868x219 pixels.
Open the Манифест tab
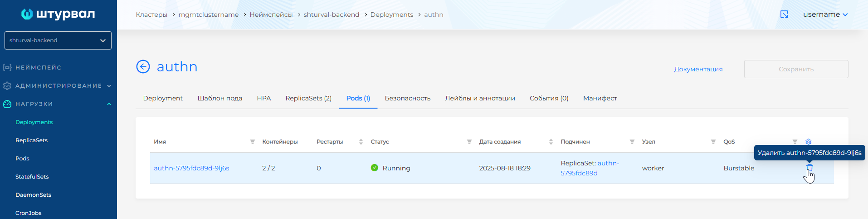tap(600, 98)
